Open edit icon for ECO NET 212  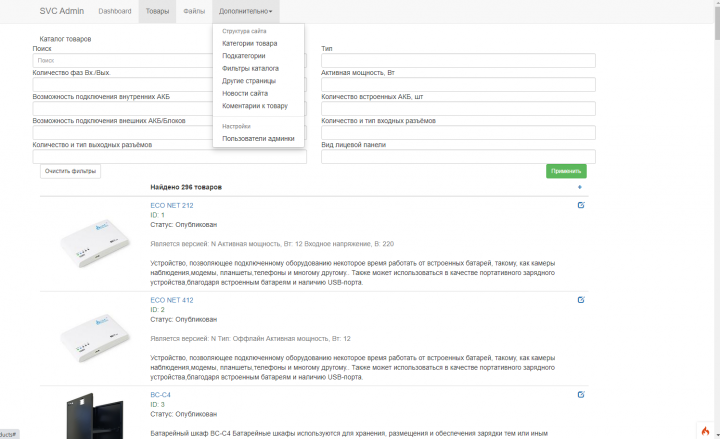[581, 205]
